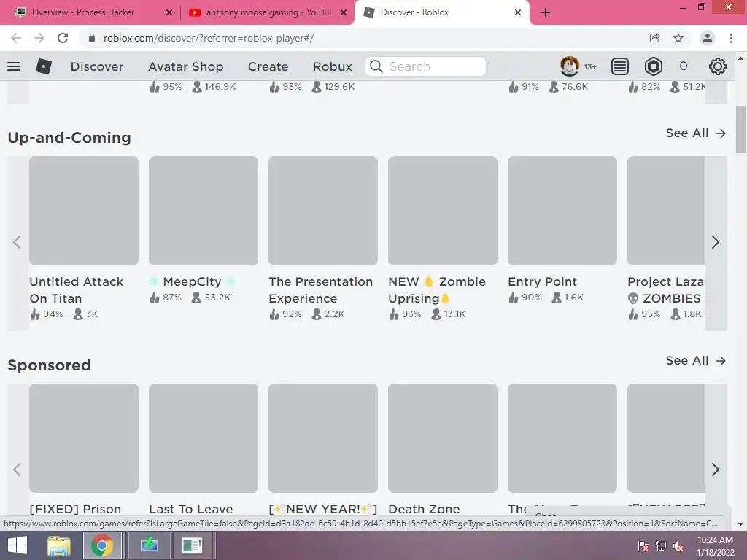747x560 pixels.
Task: Share this page via address bar icon
Action: pyautogui.click(x=655, y=38)
